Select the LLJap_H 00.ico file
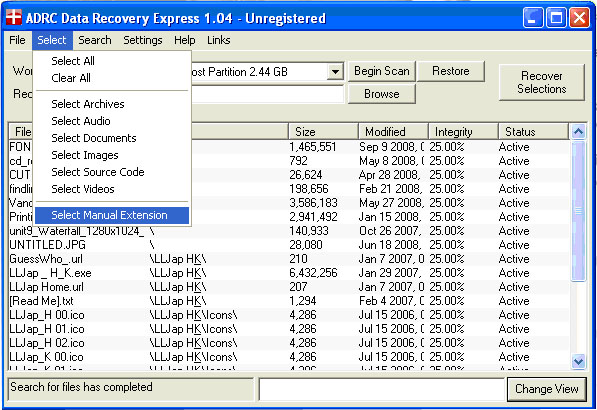Viewport: 597px width, 410px height. pyautogui.click(x=289, y=315)
